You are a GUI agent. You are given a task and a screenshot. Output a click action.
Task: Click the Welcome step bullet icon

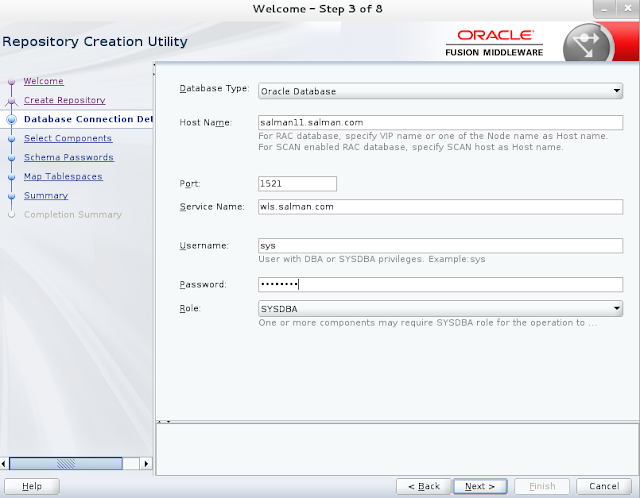pos(11,82)
